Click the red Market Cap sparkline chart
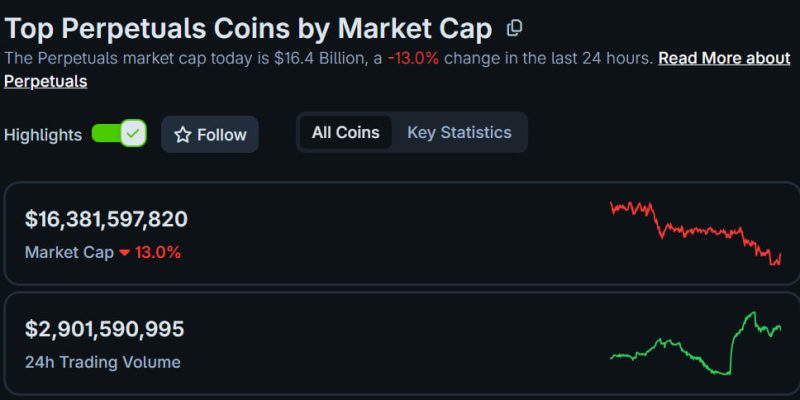The image size is (800, 400). (695, 232)
